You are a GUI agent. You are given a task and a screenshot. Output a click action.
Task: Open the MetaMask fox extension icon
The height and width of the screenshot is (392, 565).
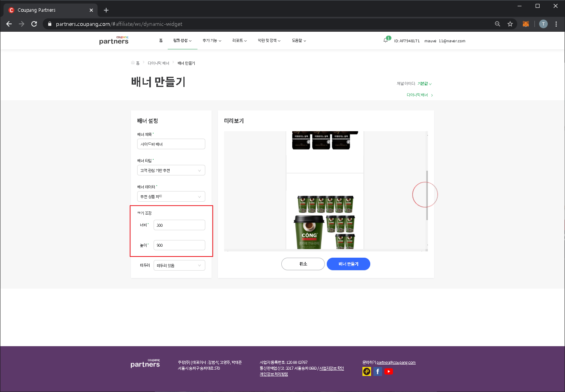(526, 24)
